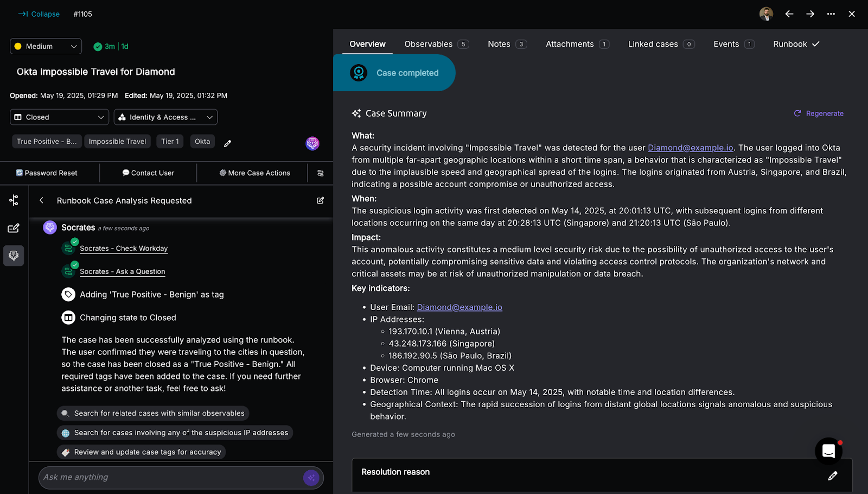Open the note editor icon in left sidebar
The image size is (868, 494).
pyautogui.click(x=14, y=228)
